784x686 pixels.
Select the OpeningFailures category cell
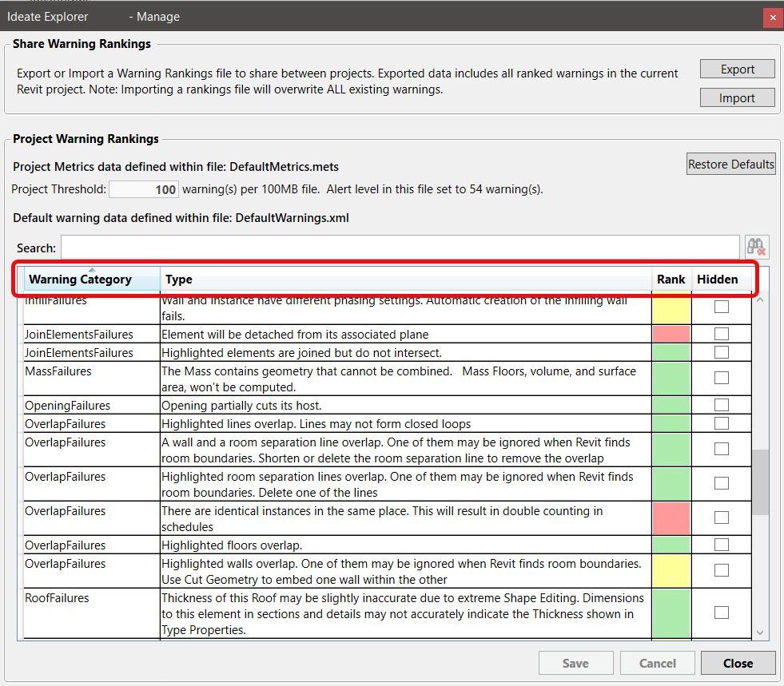(x=91, y=405)
